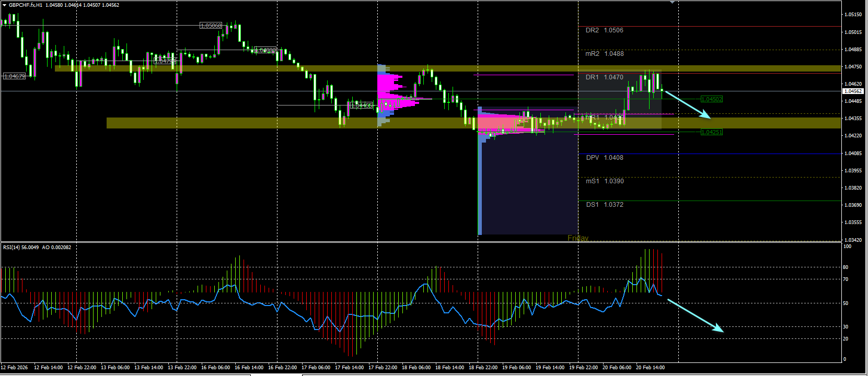Select the cyan arrow in RSI window
The height and width of the screenshot is (376, 868).
pos(696,315)
